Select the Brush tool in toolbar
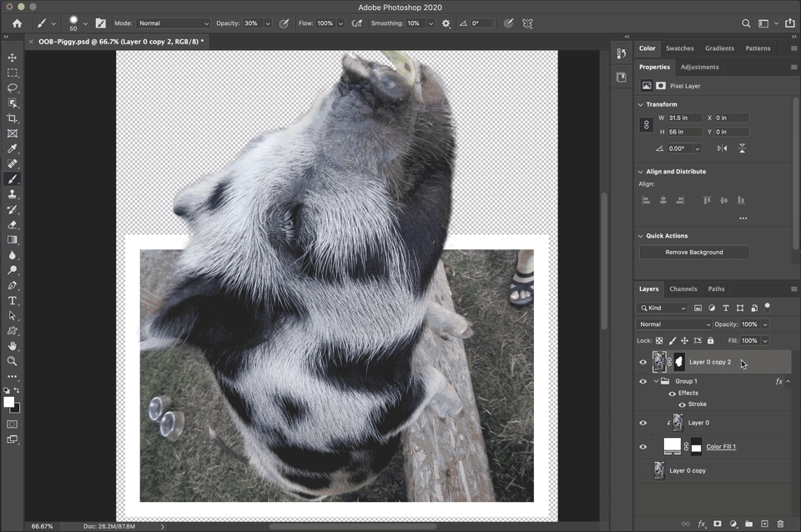Viewport: 801px width, 532px height. click(x=13, y=179)
